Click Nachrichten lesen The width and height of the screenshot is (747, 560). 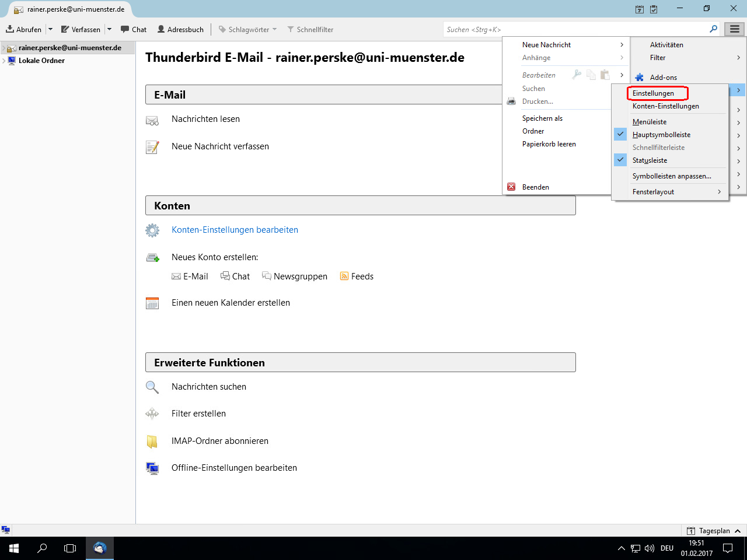pyautogui.click(x=205, y=119)
